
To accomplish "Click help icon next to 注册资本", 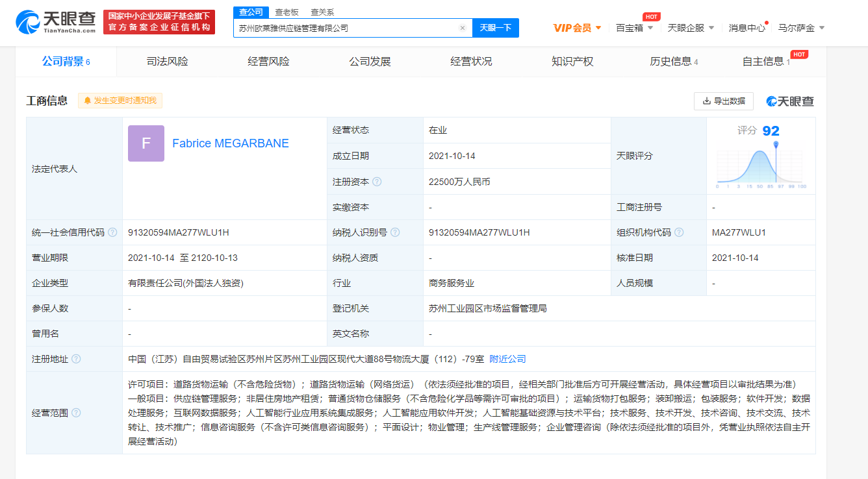I will pos(377,182).
